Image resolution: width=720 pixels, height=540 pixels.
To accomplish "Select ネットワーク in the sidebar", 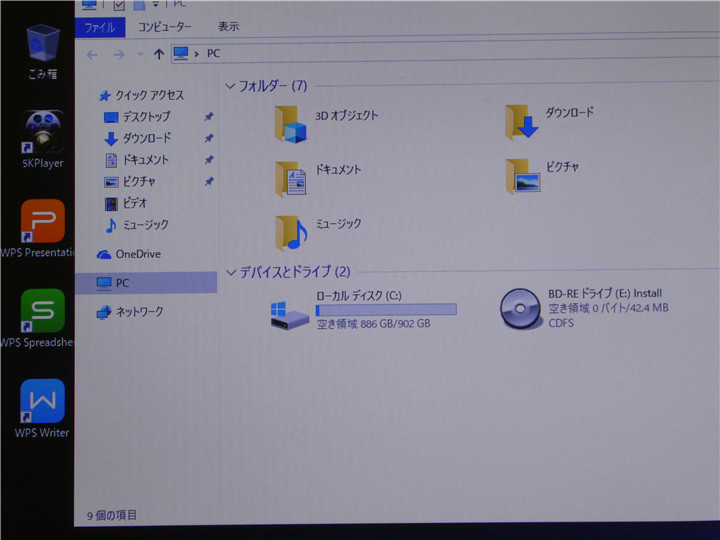I will [130, 312].
